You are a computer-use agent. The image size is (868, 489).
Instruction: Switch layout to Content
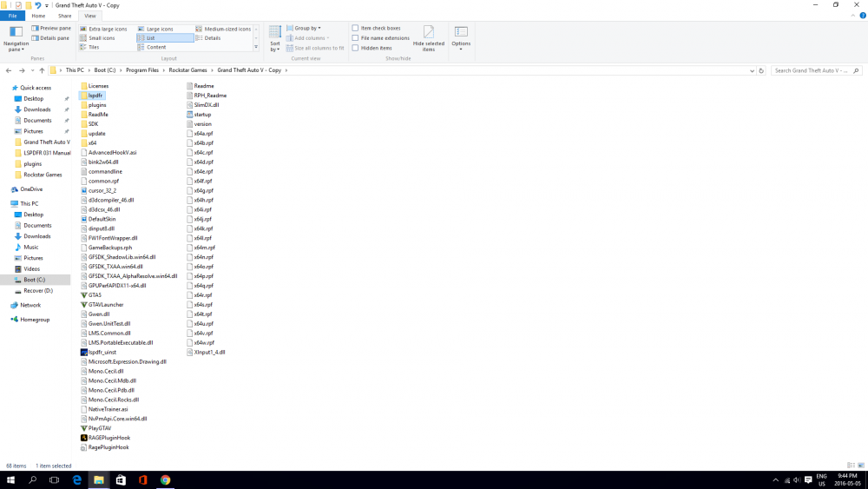[x=152, y=47]
